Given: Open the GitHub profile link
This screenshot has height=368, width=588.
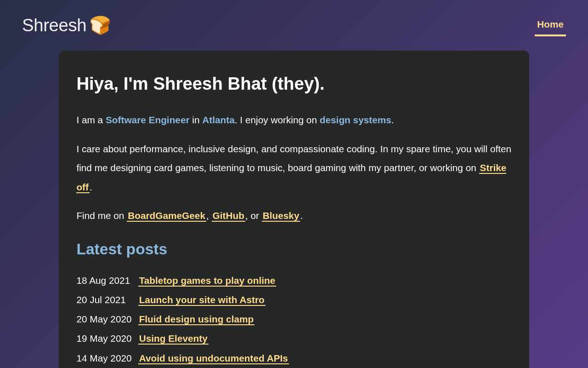Looking at the screenshot, I should click(x=228, y=216).
